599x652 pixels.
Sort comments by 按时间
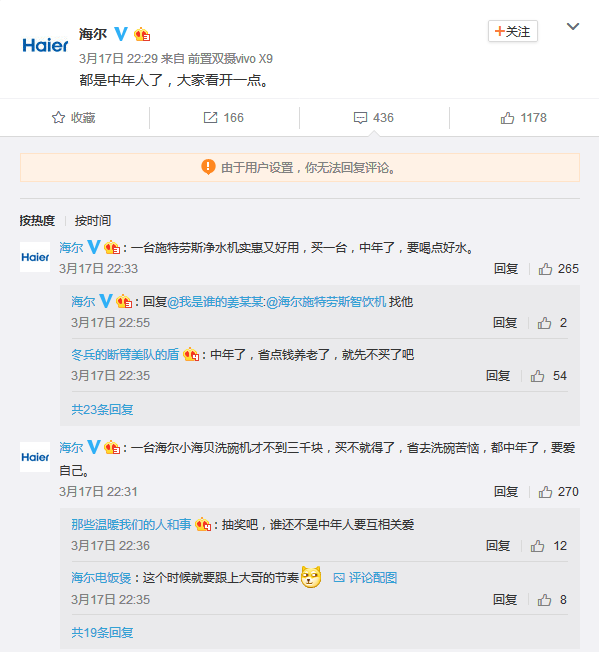click(x=93, y=220)
